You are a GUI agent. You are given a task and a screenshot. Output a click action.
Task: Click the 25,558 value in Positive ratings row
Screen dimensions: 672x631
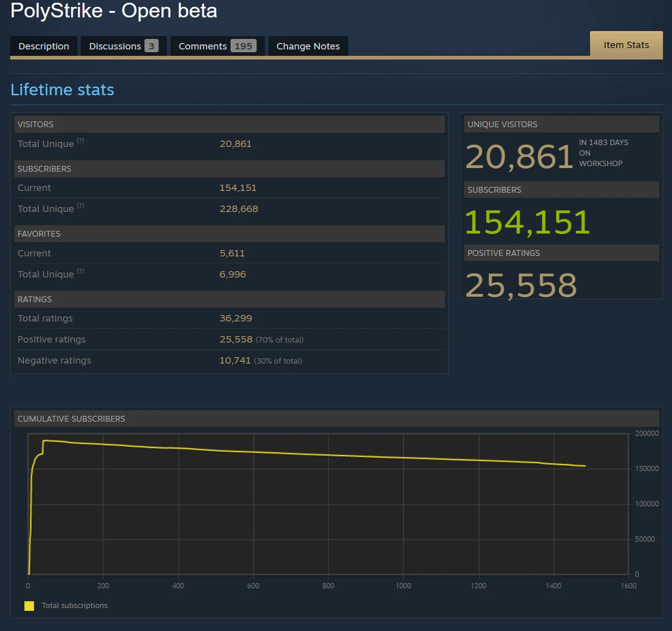[236, 339]
